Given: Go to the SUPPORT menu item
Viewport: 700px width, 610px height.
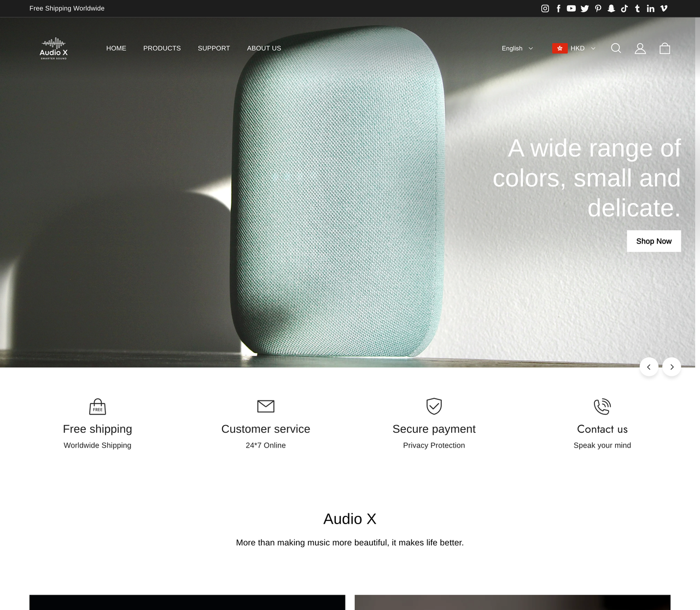Looking at the screenshot, I should pyautogui.click(x=214, y=48).
